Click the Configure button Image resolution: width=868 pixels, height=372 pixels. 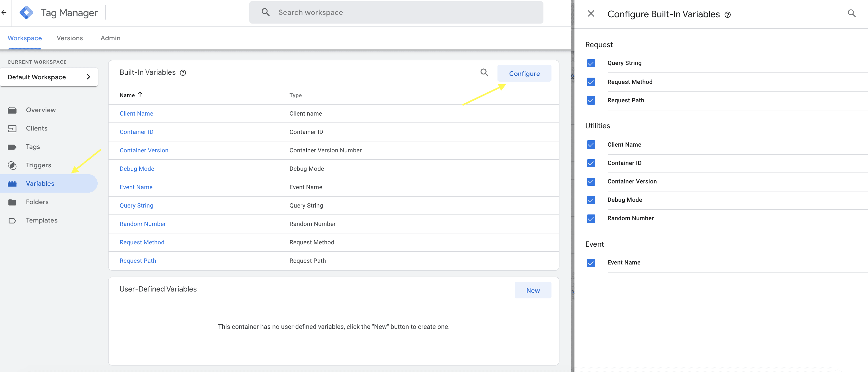point(524,74)
